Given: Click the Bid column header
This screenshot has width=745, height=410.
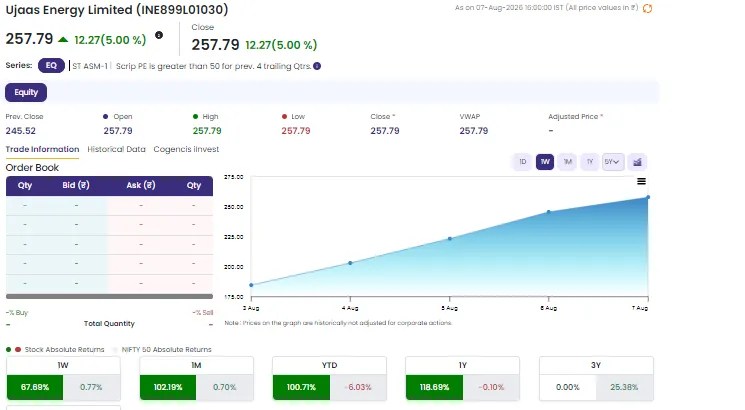Looking at the screenshot, I should click(76, 185).
